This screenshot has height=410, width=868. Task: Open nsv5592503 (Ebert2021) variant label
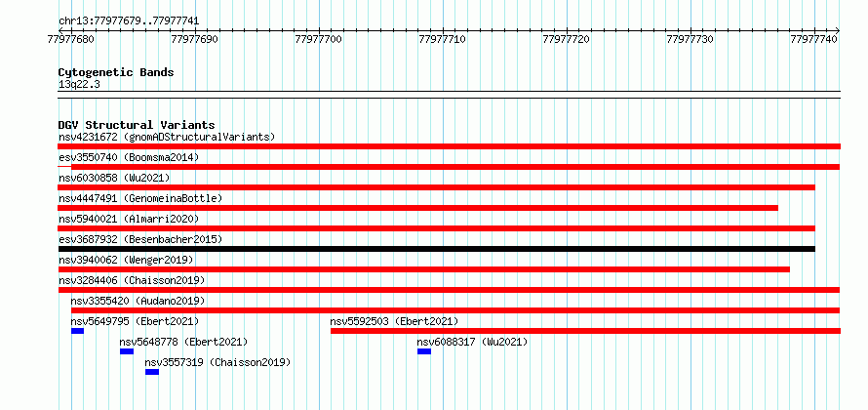coord(394,321)
